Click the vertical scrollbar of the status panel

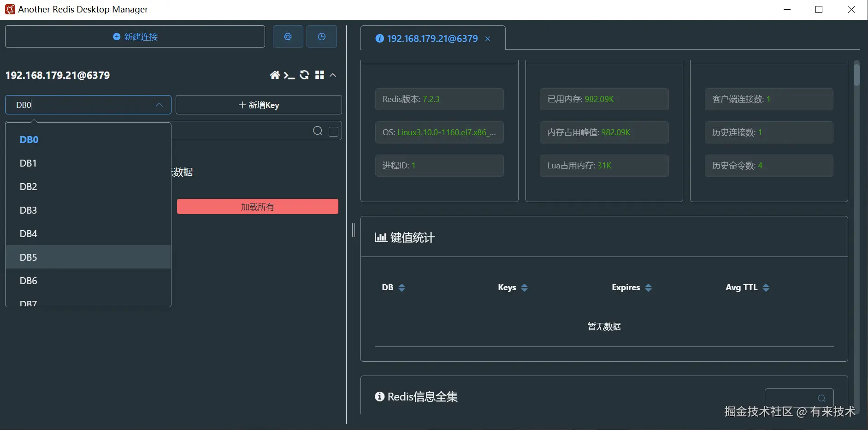click(856, 75)
